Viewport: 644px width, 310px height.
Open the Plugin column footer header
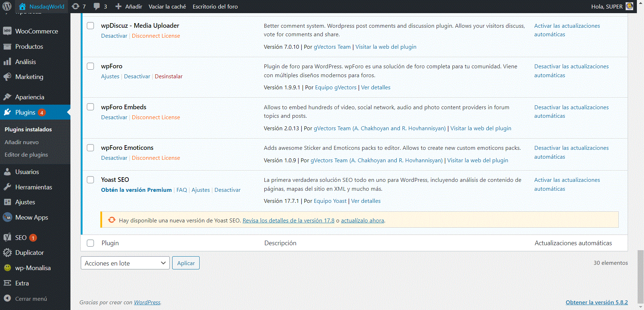pyautogui.click(x=110, y=243)
